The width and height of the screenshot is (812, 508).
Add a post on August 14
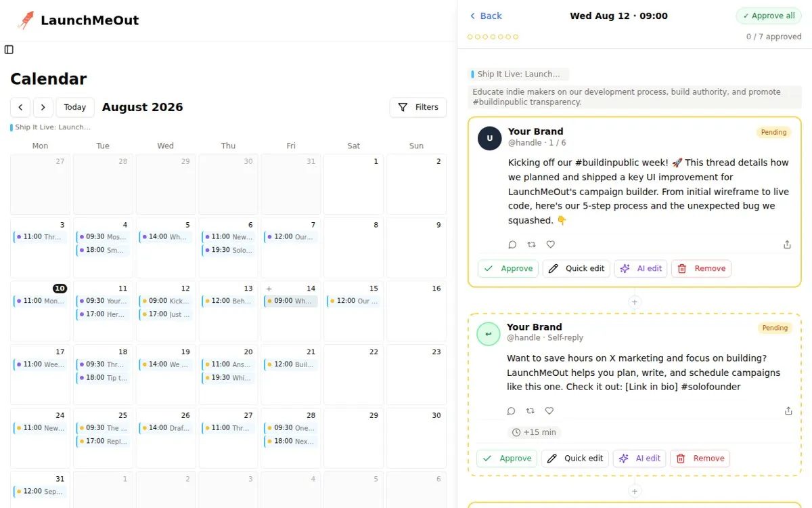pyautogui.click(x=269, y=289)
